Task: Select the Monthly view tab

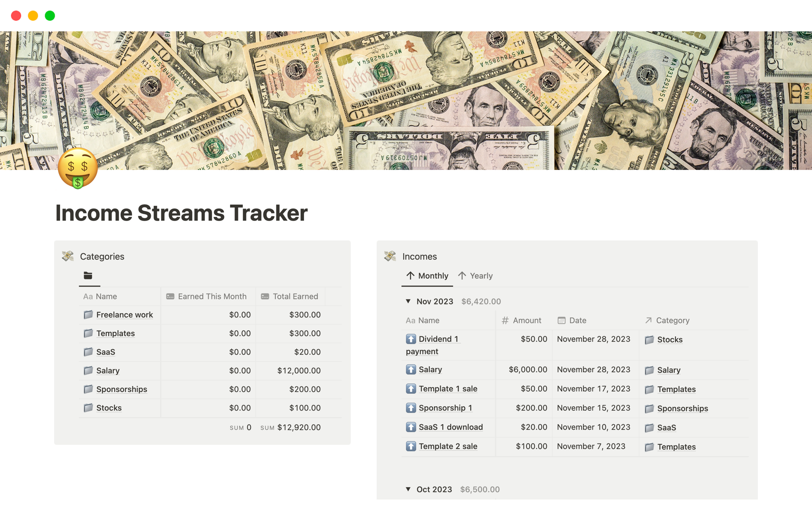Action: coord(427,276)
